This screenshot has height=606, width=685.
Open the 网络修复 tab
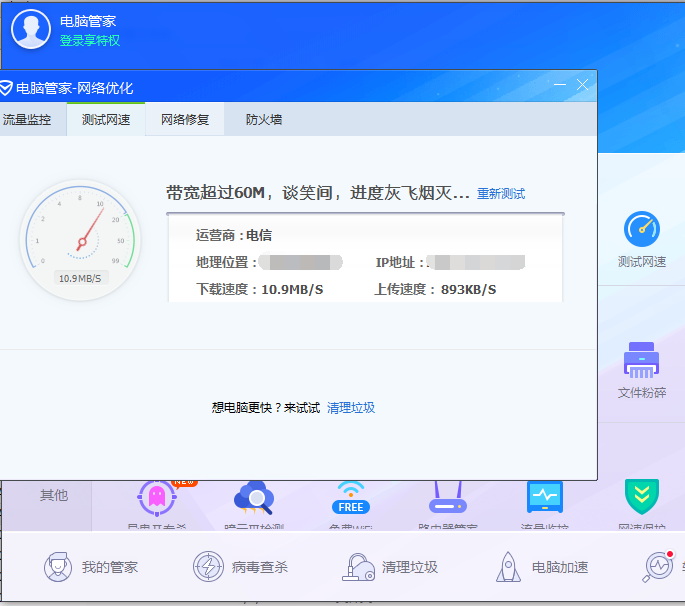point(185,120)
